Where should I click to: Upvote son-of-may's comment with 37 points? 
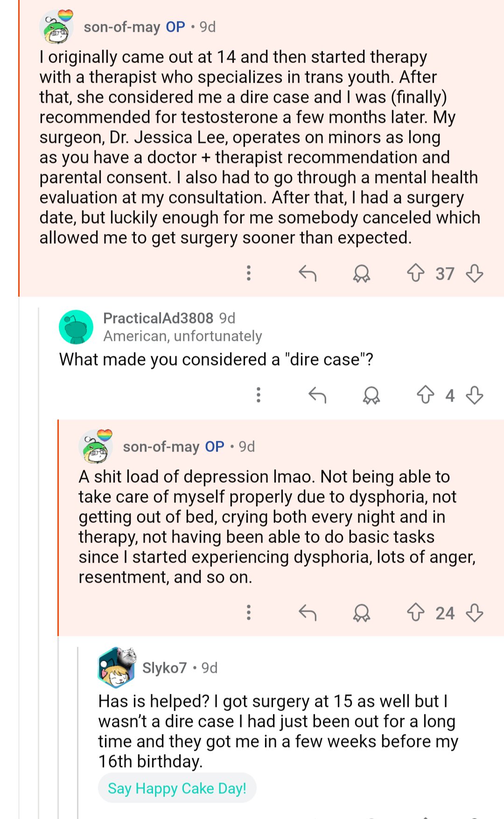(x=415, y=273)
